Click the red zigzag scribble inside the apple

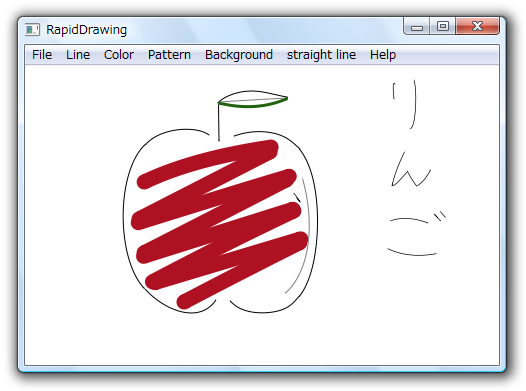220,224
